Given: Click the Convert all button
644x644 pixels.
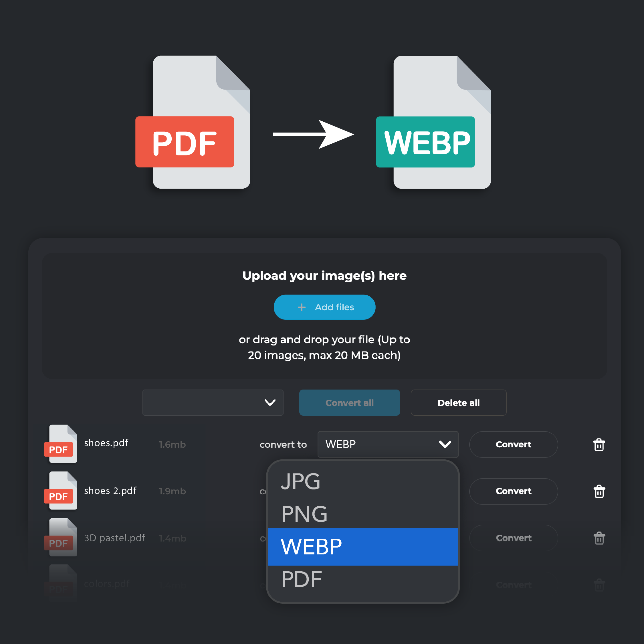Looking at the screenshot, I should 350,402.
